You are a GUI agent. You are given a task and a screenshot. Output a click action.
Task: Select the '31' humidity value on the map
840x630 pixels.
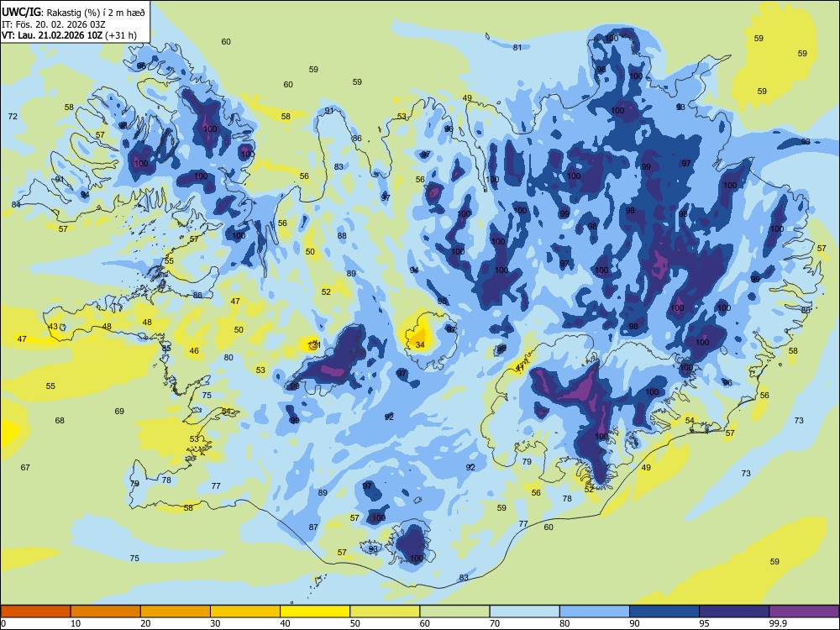[x=316, y=344]
